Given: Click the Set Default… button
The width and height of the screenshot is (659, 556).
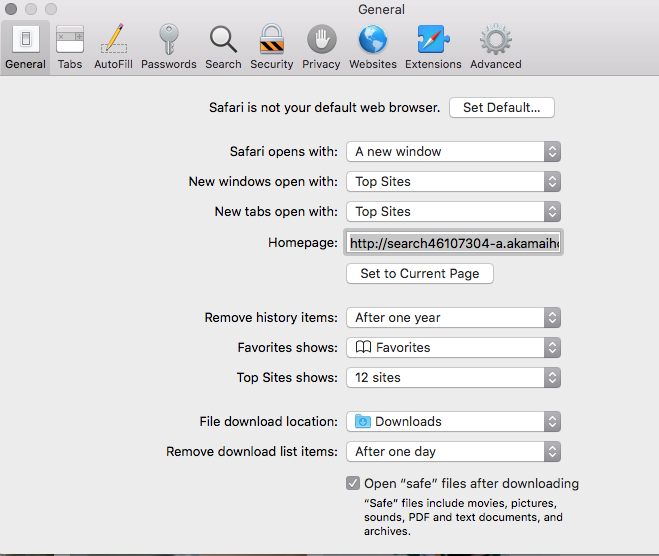Looking at the screenshot, I should (502, 108).
